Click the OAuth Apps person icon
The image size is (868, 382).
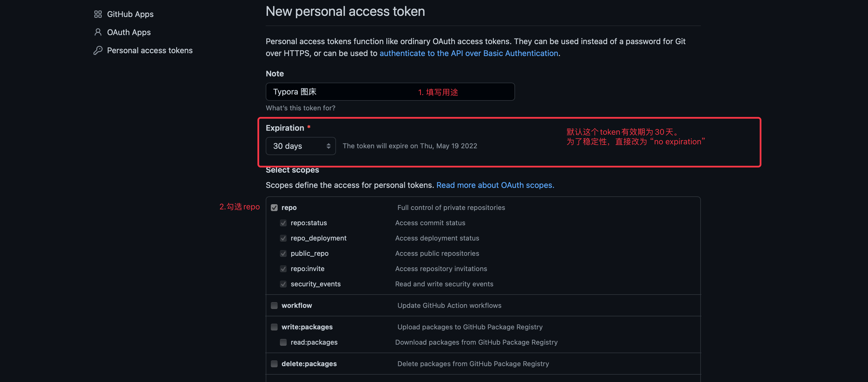[x=98, y=32]
